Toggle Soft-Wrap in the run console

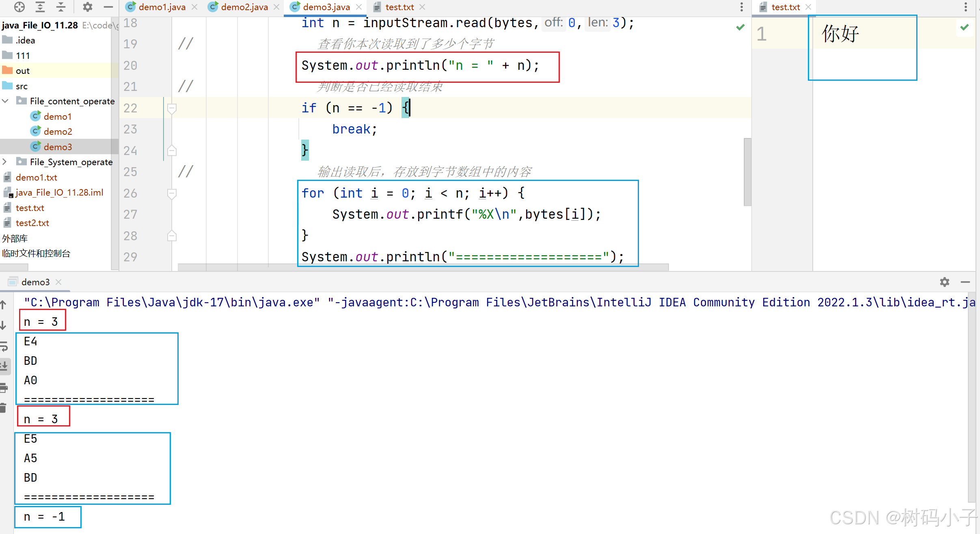tap(4, 346)
